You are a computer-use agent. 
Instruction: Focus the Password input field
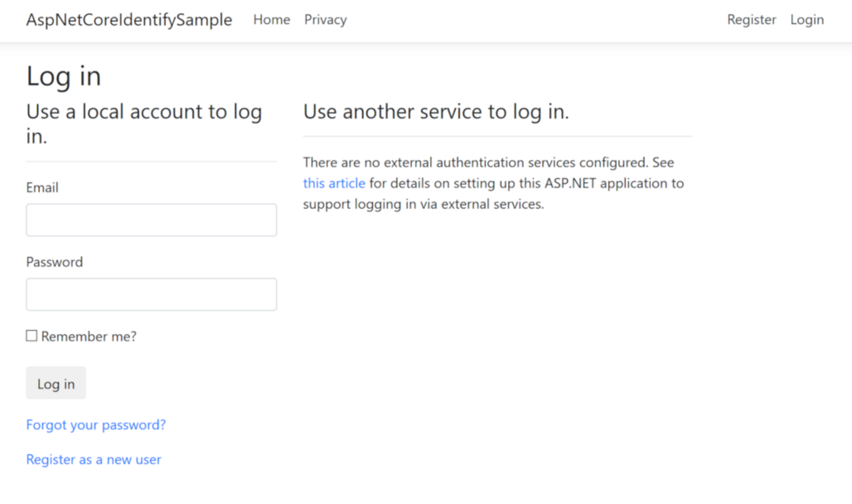click(x=152, y=294)
